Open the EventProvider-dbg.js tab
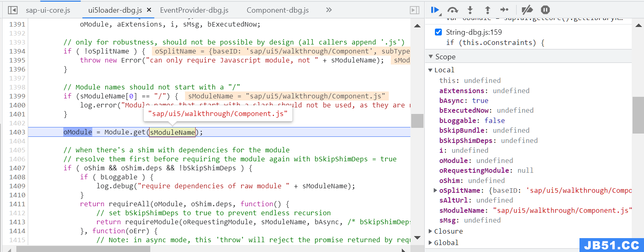This screenshot has width=644, height=252. pyautogui.click(x=194, y=10)
